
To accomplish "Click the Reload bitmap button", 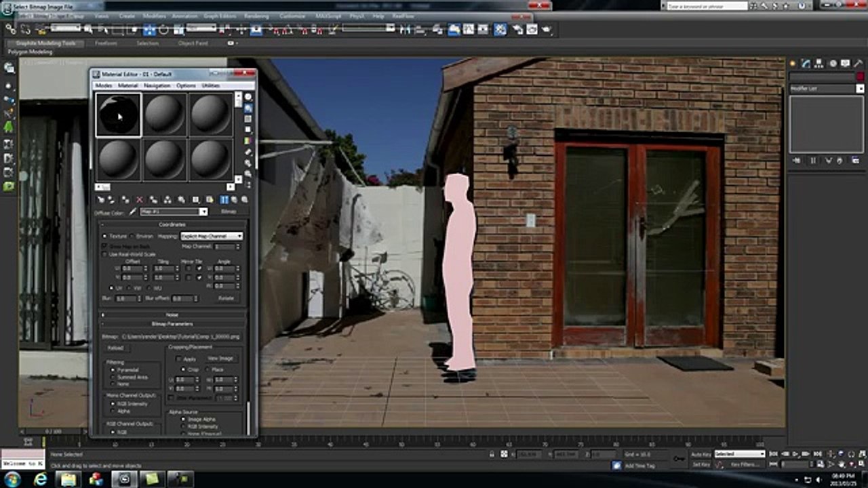I will point(116,348).
